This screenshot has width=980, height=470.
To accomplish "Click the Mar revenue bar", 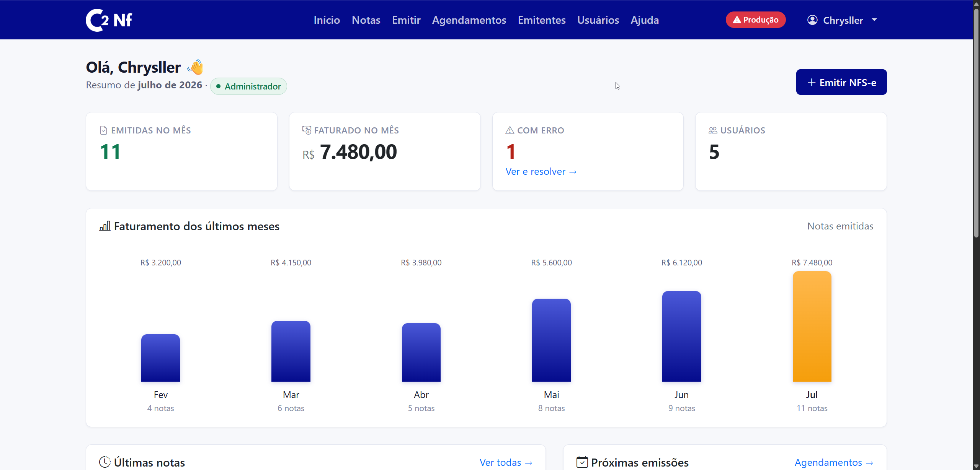I will click(291, 351).
